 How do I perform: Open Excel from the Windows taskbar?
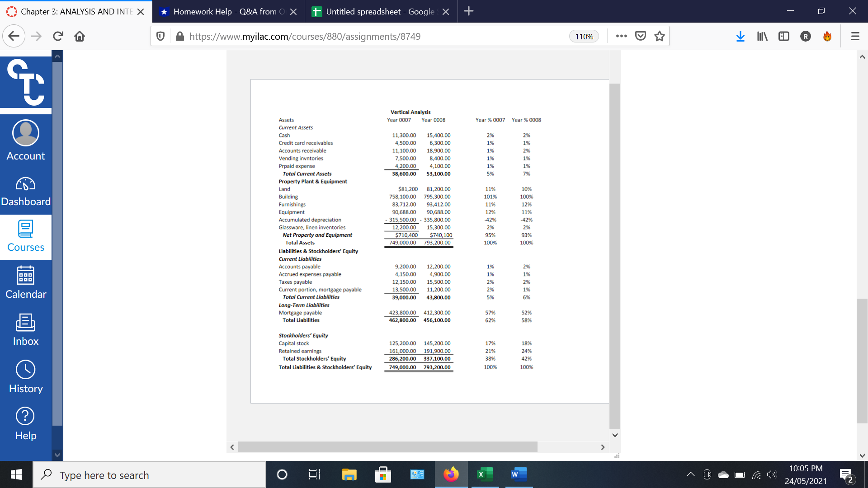485,474
